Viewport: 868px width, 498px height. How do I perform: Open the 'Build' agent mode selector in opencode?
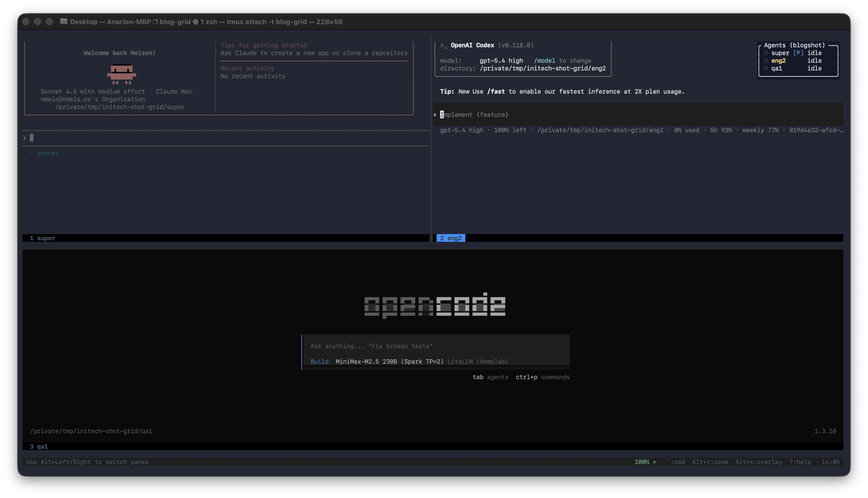coord(319,361)
